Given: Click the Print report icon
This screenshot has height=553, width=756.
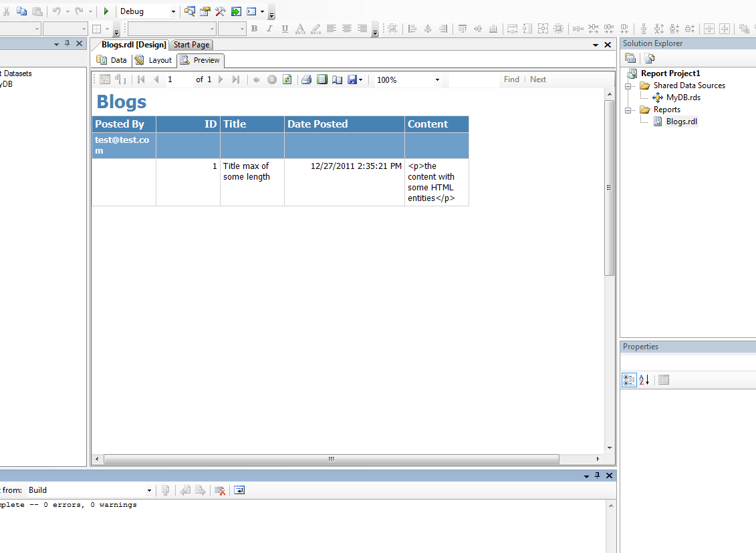Looking at the screenshot, I should pos(306,79).
